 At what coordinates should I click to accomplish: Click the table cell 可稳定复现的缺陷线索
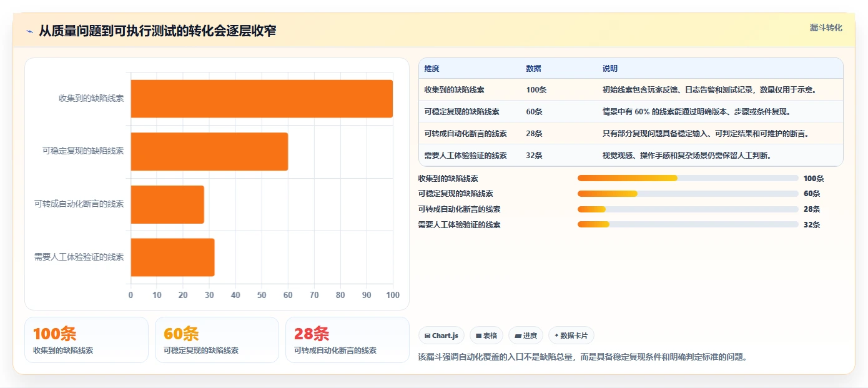point(461,112)
